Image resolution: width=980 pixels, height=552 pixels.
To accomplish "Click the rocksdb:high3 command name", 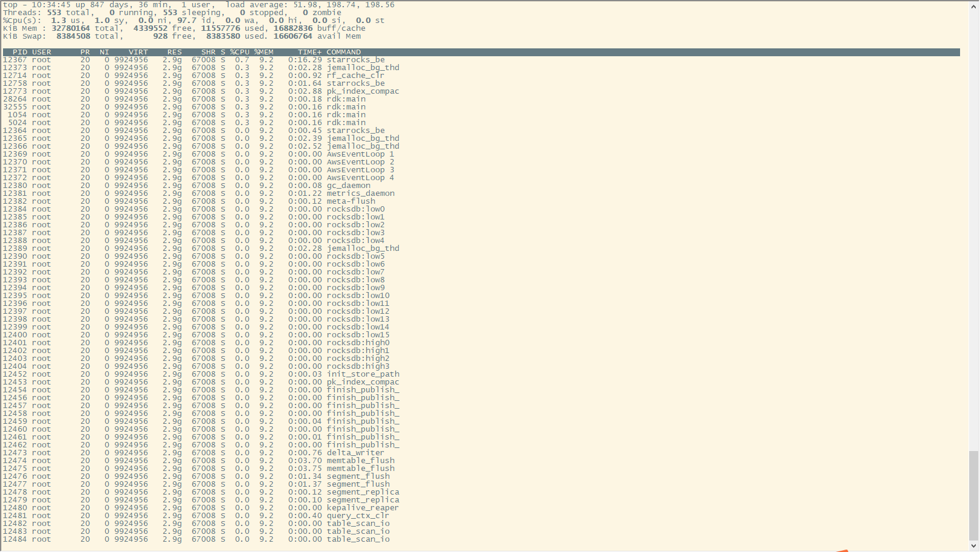I will [x=358, y=366].
